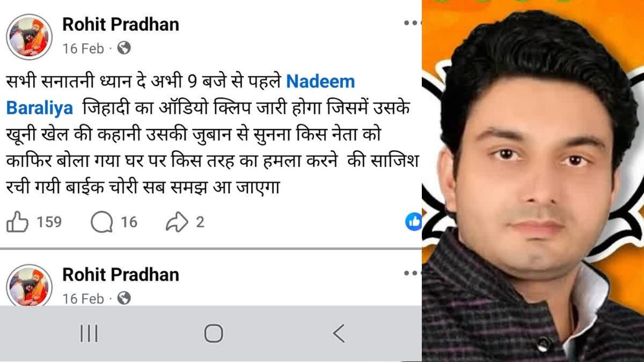Viewport: 644px width, 362px height.
Task: Click the 16 Feb timestamp of the first post
Action: (83, 49)
